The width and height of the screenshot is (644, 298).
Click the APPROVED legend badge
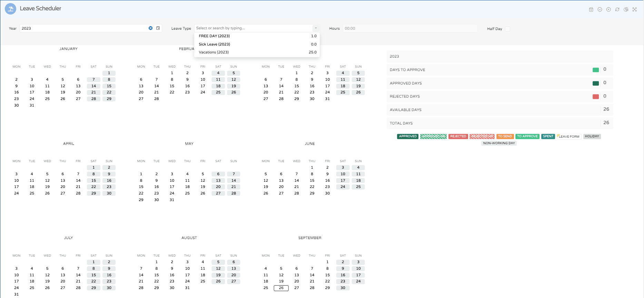click(408, 137)
